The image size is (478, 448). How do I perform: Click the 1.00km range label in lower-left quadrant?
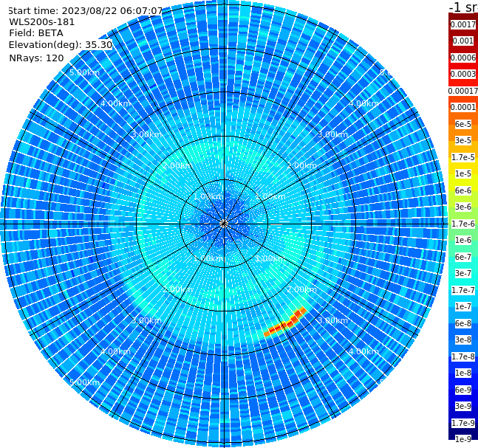[209, 258]
